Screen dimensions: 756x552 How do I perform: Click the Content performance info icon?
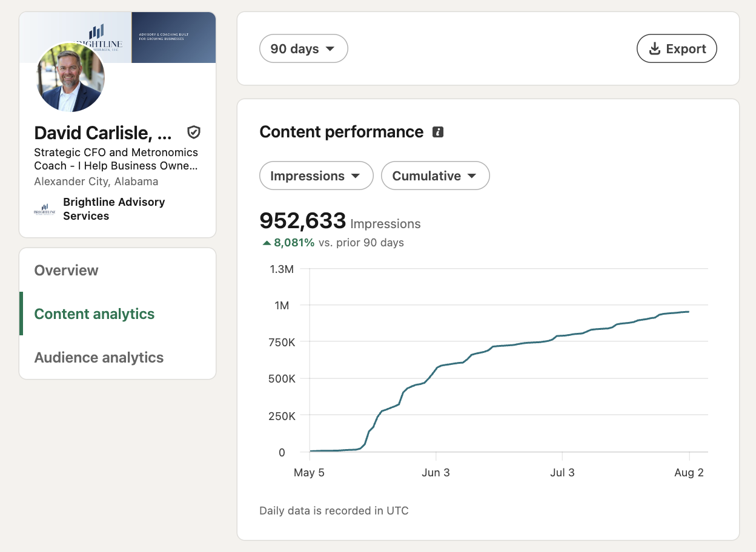click(438, 132)
